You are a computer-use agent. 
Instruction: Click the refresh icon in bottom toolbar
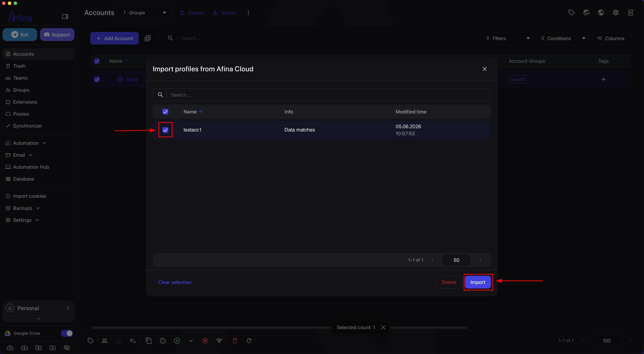(x=249, y=340)
